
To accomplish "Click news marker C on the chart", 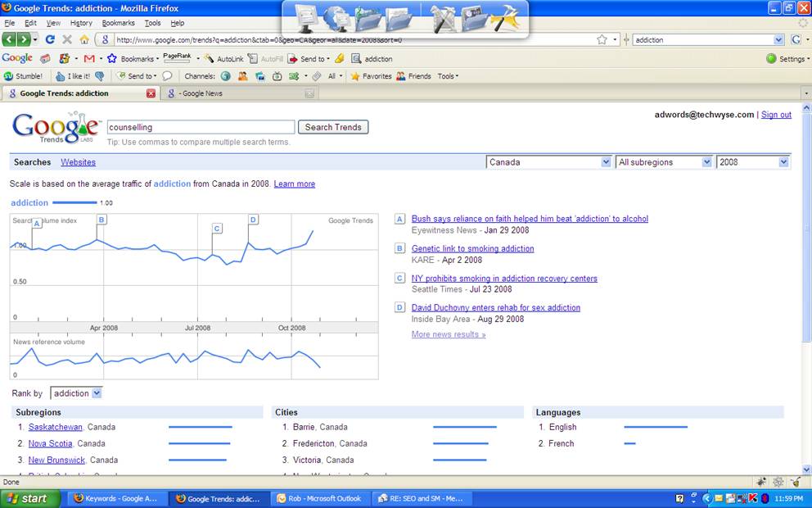I will tap(217, 229).
